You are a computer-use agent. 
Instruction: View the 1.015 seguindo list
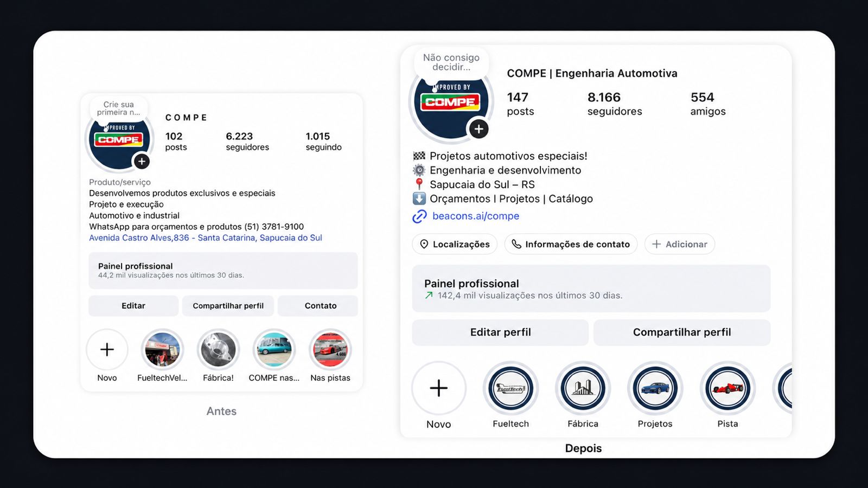point(324,141)
